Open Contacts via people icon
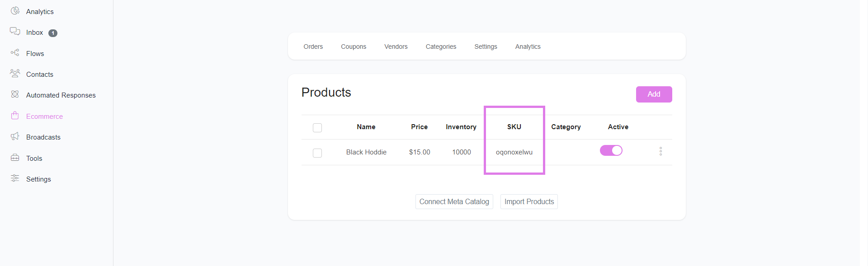 click(15, 74)
